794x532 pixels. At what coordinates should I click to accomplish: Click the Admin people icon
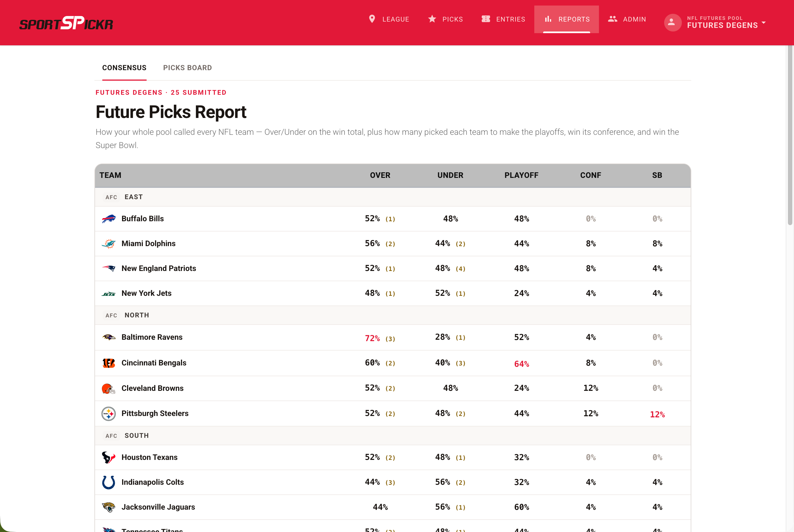(x=612, y=19)
